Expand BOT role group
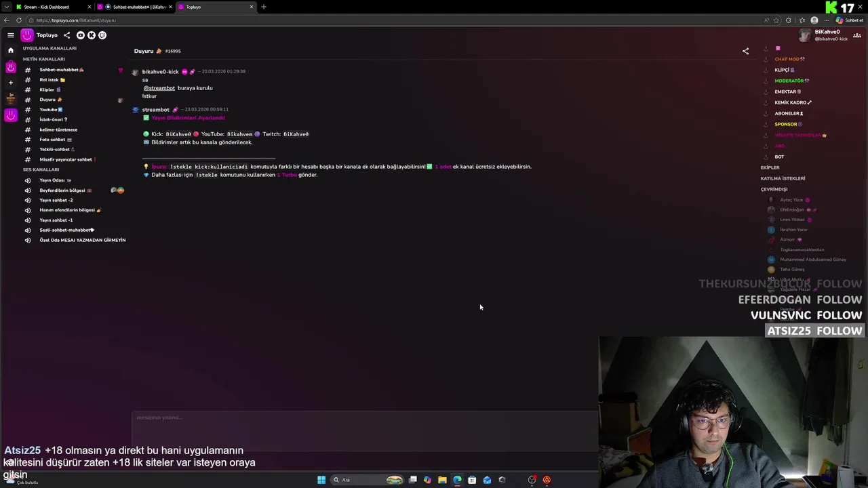 pos(779,157)
